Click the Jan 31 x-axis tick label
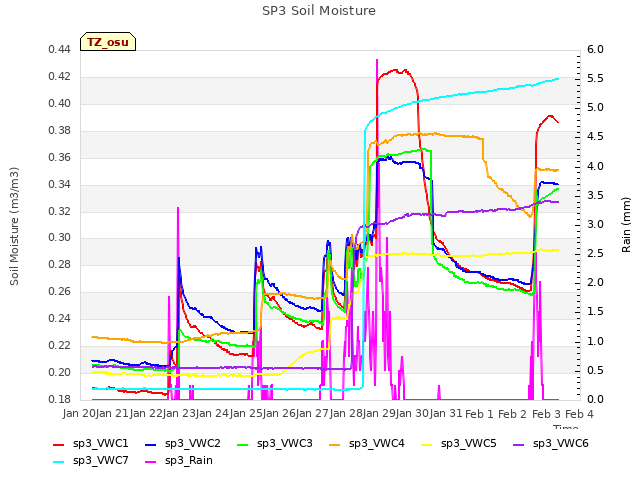The height and width of the screenshot is (480, 640). (447, 414)
